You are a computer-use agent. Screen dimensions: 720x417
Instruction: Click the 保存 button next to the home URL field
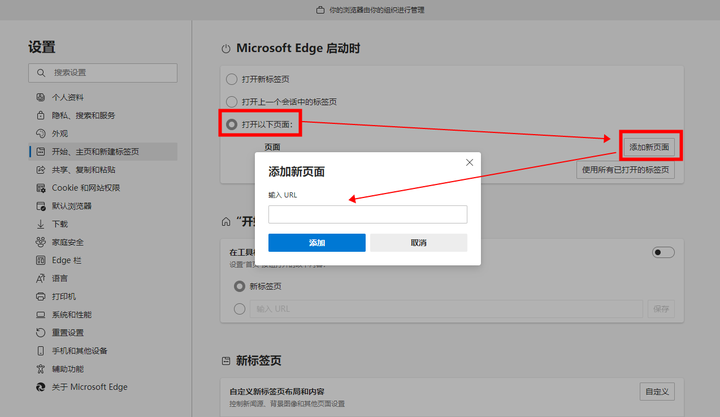point(661,309)
